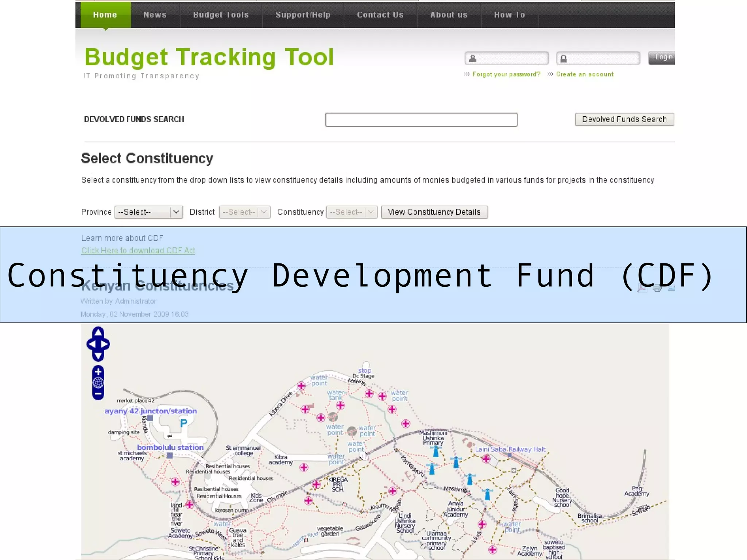Click the username input field
Image resolution: width=747 pixels, height=560 pixels.
pyautogui.click(x=507, y=58)
